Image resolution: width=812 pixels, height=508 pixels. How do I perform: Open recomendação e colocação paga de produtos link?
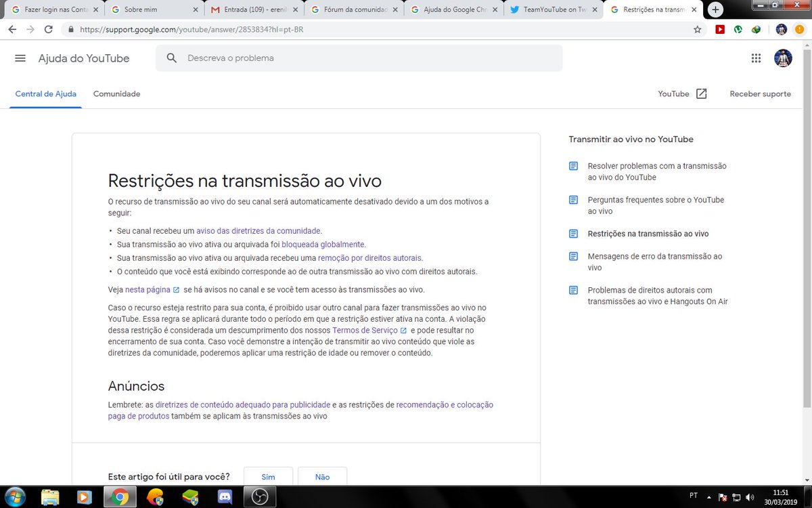tap(300, 410)
